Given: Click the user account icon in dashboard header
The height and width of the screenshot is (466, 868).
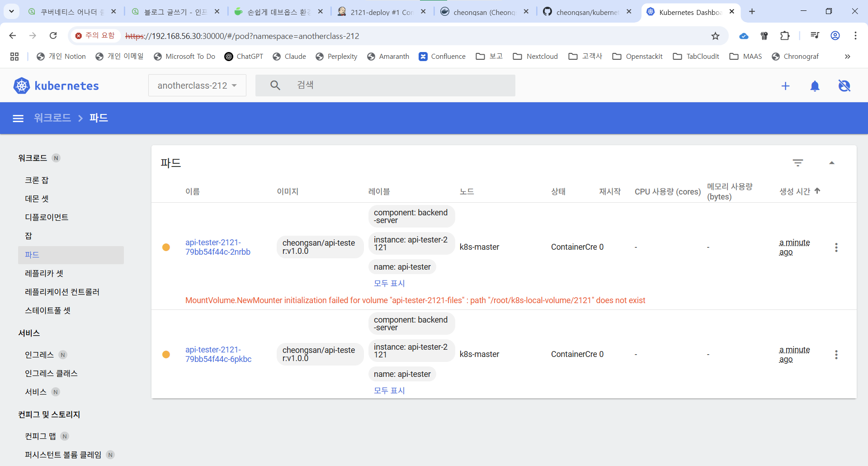Looking at the screenshot, I should (844, 86).
